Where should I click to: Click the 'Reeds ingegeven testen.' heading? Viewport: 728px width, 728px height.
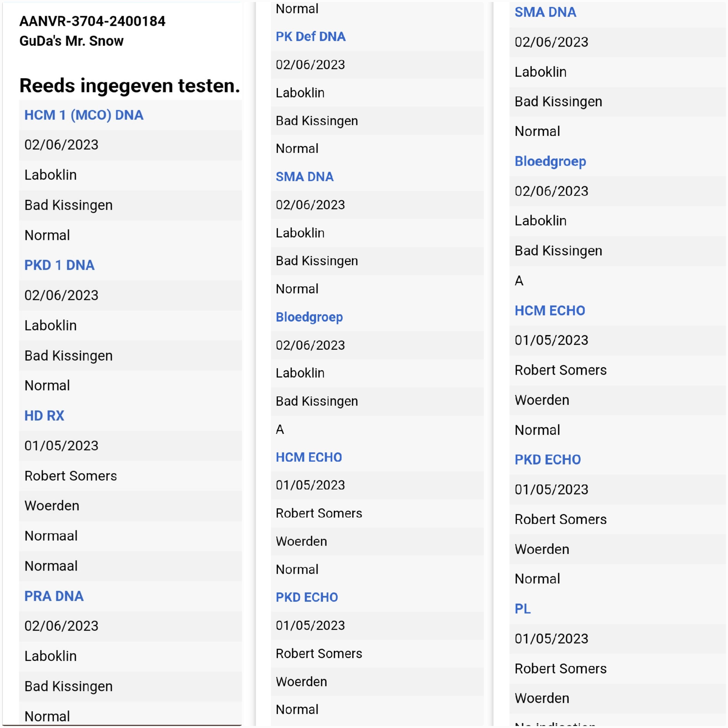130,85
